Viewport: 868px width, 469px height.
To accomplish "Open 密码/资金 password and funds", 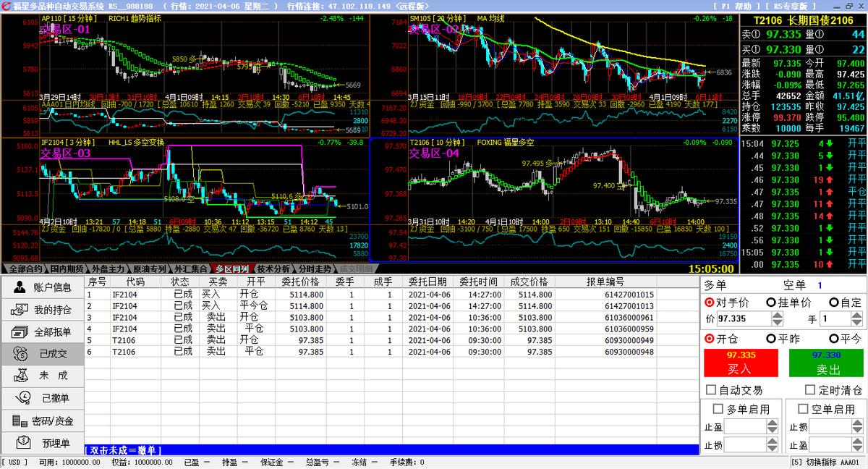I will (x=42, y=421).
